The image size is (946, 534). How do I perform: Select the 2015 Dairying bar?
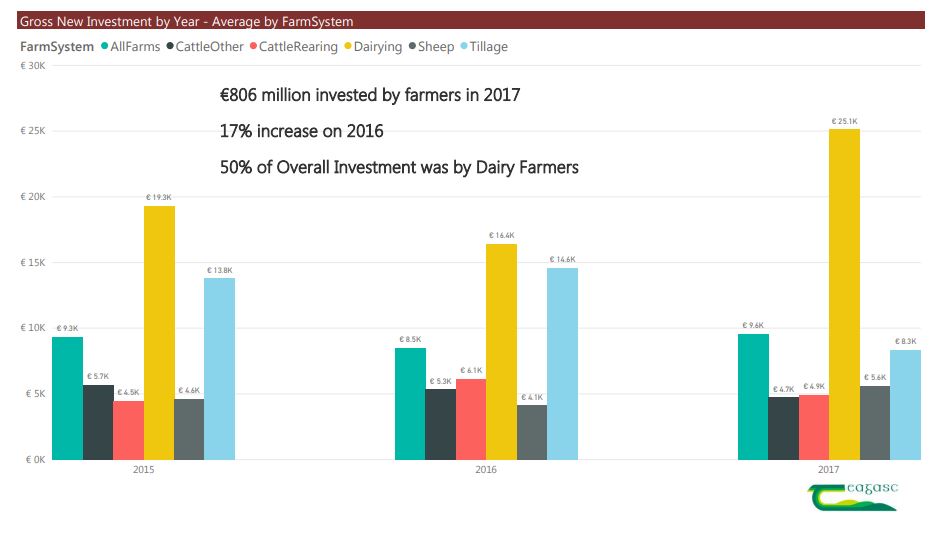click(x=159, y=333)
